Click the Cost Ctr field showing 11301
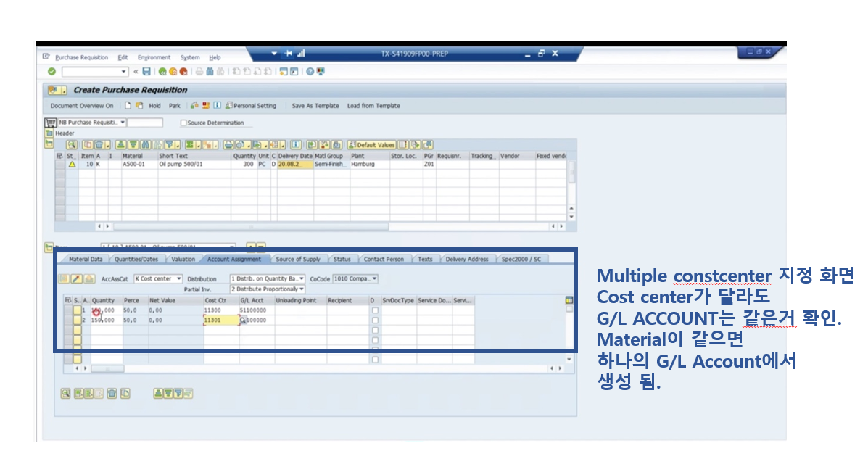This screenshot has height=451, width=868. [221, 320]
